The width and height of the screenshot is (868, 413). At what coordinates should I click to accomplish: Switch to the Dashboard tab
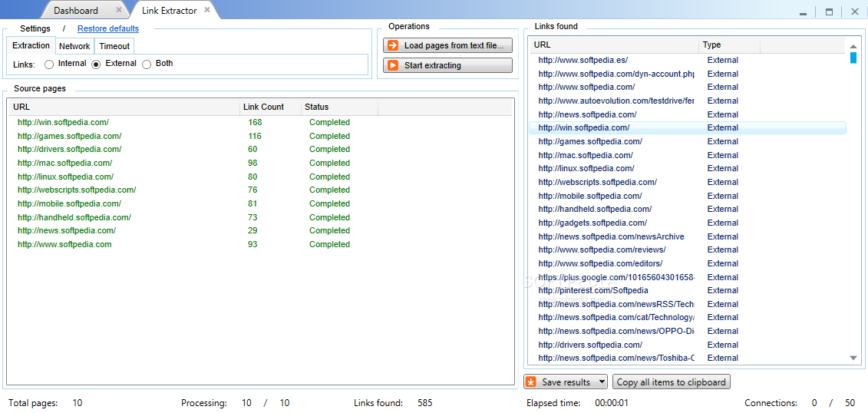pos(76,11)
